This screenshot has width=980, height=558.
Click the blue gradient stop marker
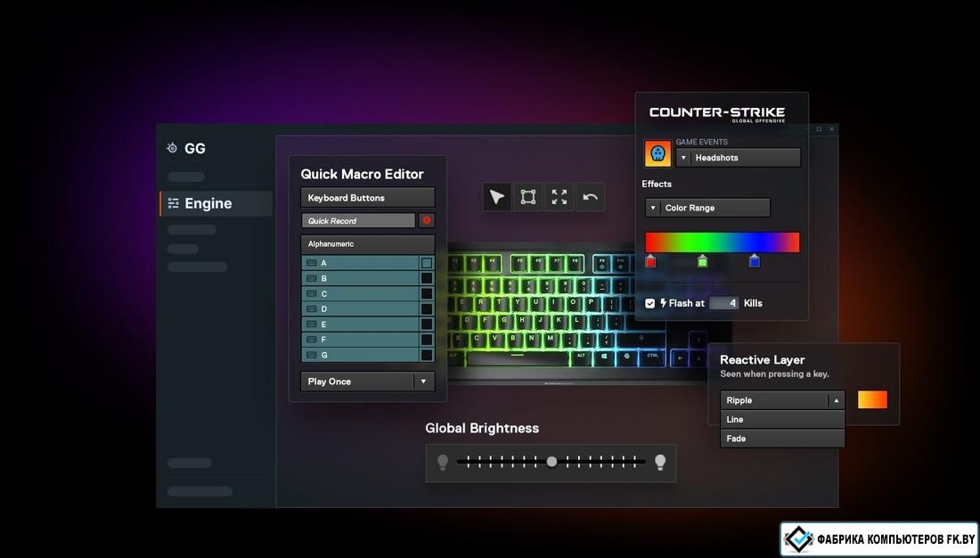755,261
